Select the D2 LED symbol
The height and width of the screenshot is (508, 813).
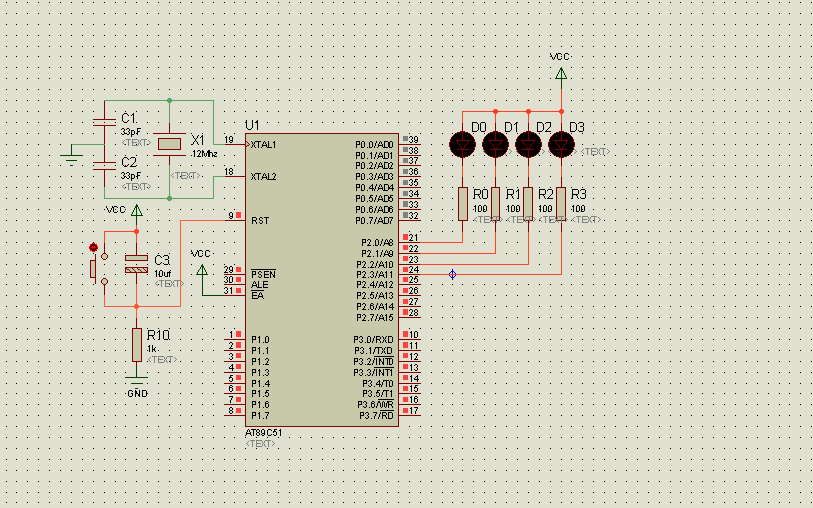tap(528, 145)
